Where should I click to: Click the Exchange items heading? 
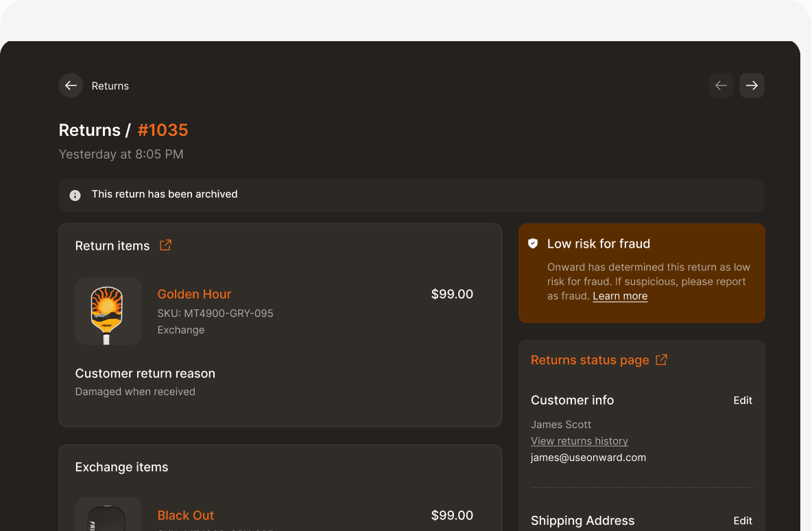coord(121,467)
